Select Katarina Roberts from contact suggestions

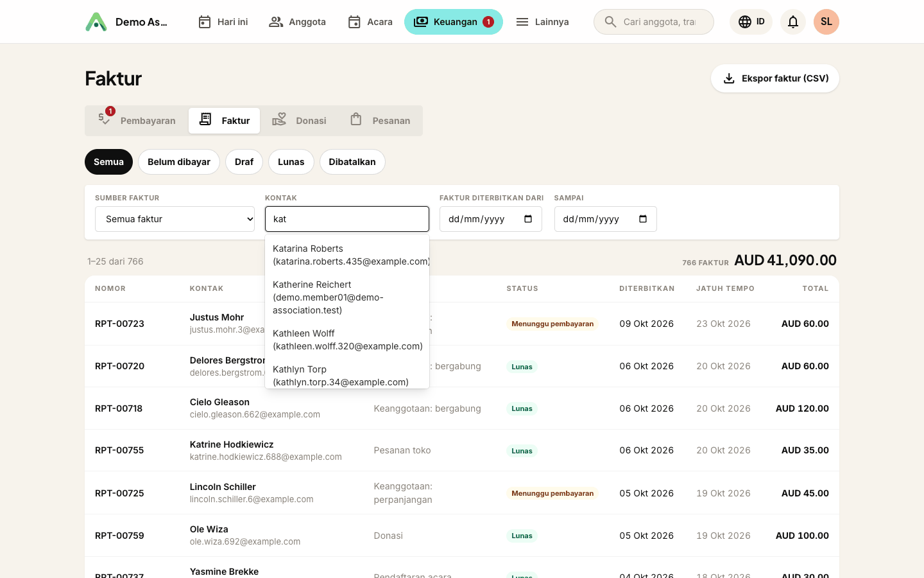coord(347,255)
